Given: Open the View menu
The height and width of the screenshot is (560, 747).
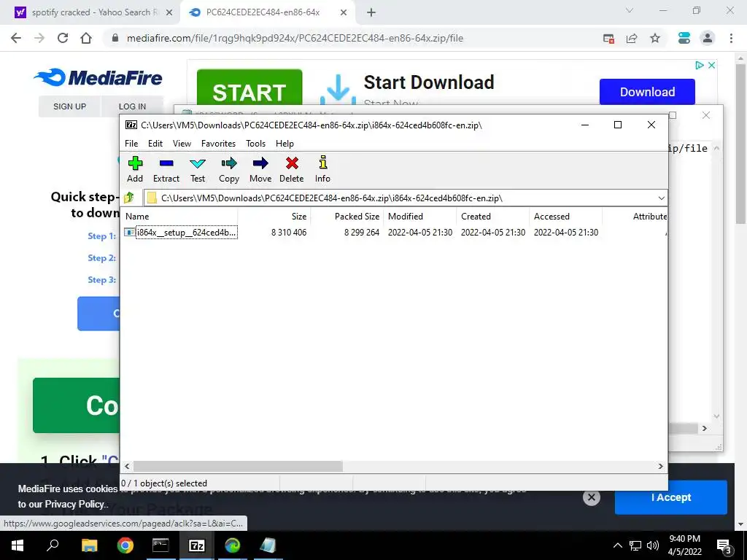Looking at the screenshot, I should click(182, 144).
